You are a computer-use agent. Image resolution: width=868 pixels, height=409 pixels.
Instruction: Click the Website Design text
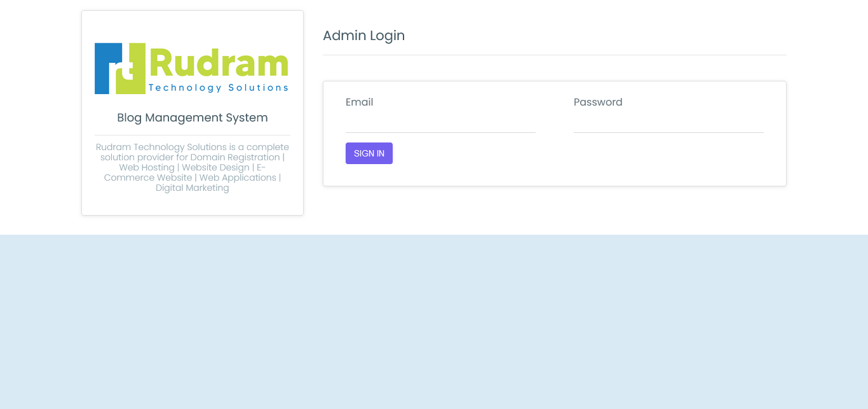(216, 167)
